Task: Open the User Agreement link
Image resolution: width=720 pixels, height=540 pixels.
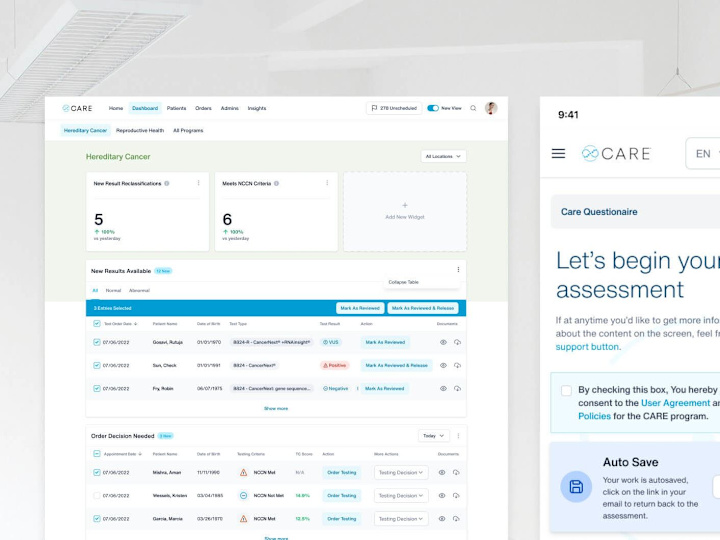Action: click(675, 403)
